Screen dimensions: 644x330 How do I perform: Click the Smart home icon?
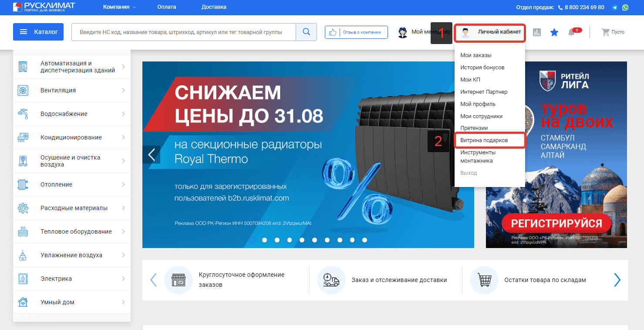tap(23, 302)
